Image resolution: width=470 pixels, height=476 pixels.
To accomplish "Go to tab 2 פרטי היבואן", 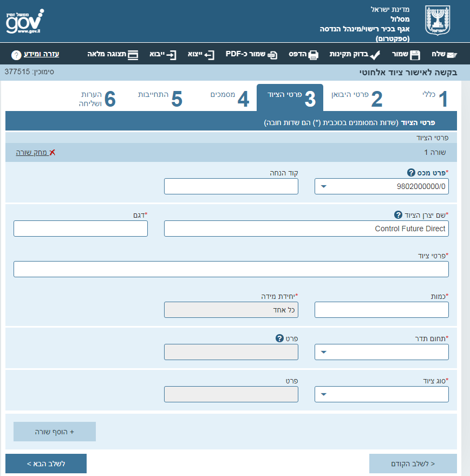I will coord(357,99).
